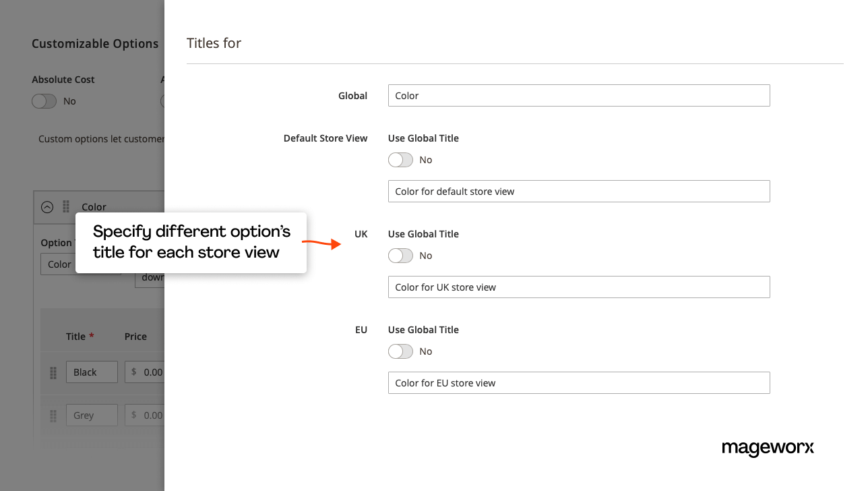Enable Use Global Title for EU
The image size is (868, 491).
pyautogui.click(x=400, y=351)
